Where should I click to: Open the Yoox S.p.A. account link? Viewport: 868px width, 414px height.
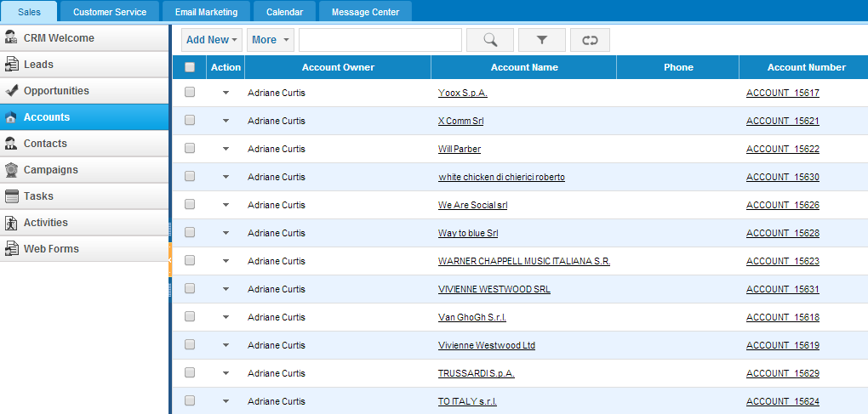[x=462, y=93]
